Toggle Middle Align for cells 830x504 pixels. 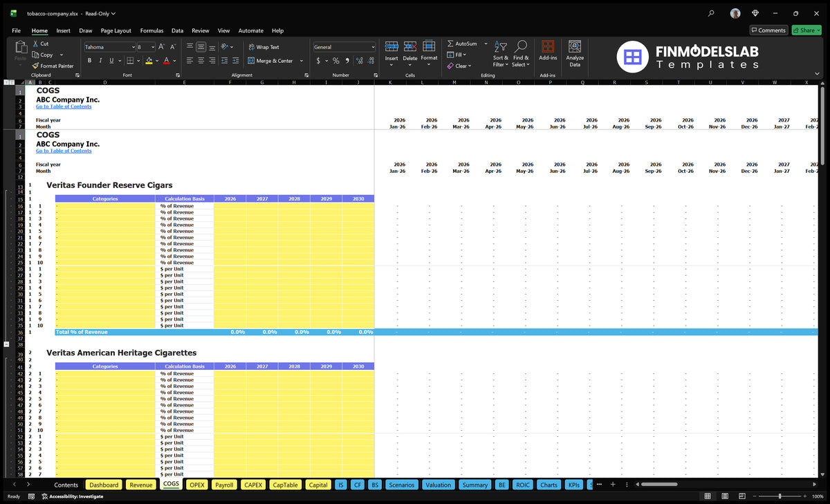(x=201, y=47)
